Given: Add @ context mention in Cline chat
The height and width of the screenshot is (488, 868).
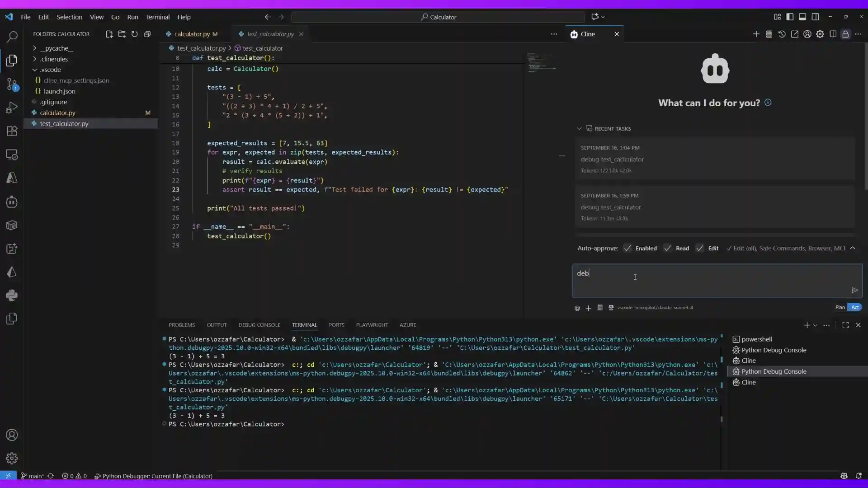Looking at the screenshot, I should pyautogui.click(x=577, y=308).
